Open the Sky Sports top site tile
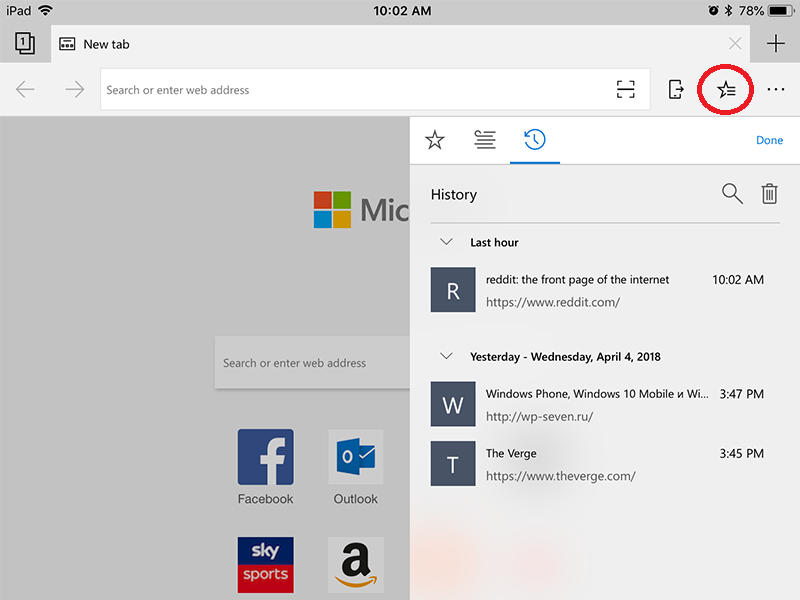The image size is (800, 600). click(x=265, y=565)
